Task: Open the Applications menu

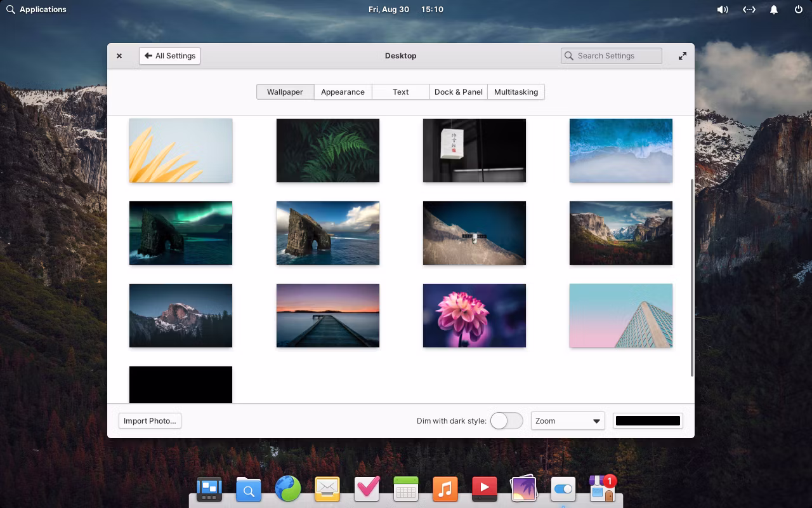Action: click(x=36, y=10)
